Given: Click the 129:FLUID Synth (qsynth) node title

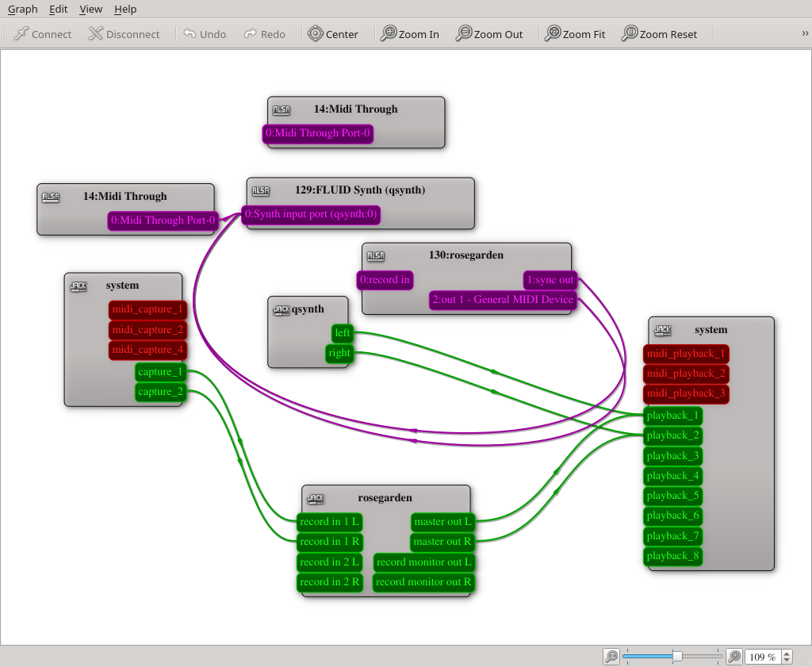Looking at the screenshot, I should pyautogui.click(x=360, y=190).
